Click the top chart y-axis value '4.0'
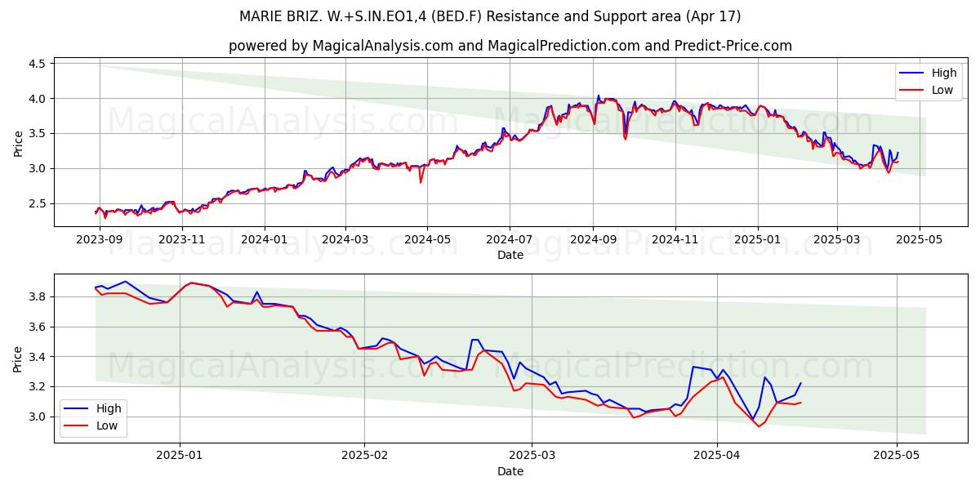Viewport: 980px width, 490px height. (39, 99)
